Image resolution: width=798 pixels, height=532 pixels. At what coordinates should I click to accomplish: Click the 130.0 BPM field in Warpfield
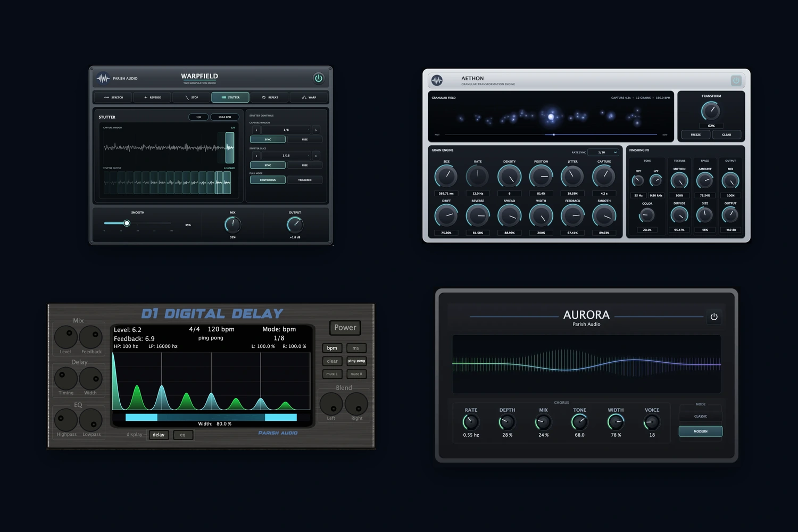[225, 117]
